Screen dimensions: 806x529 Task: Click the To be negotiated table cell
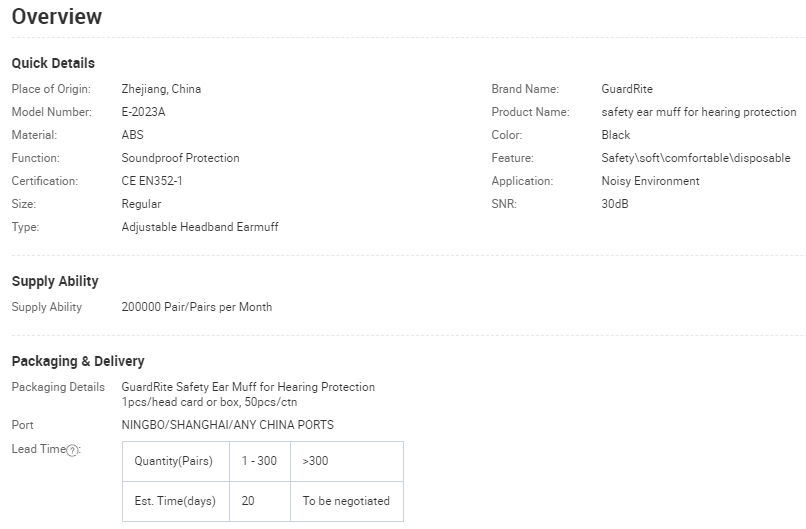click(346, 501)
